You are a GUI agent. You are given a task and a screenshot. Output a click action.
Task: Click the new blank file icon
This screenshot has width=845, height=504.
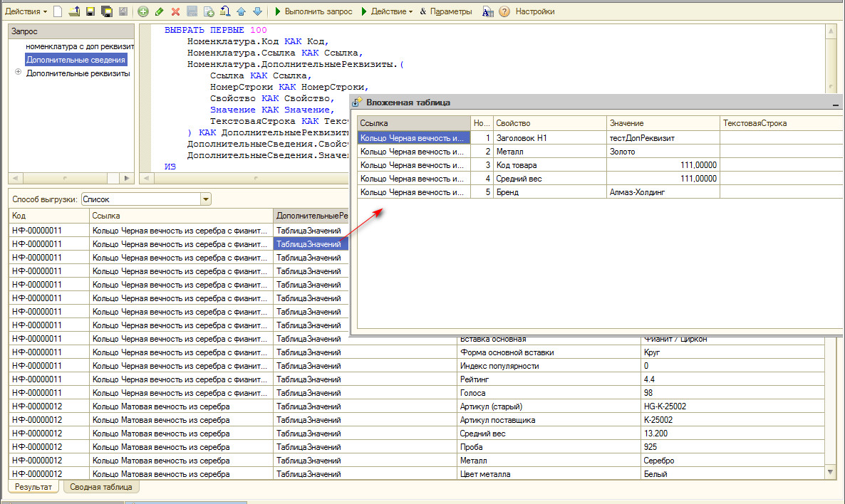(x=58, y=11)
